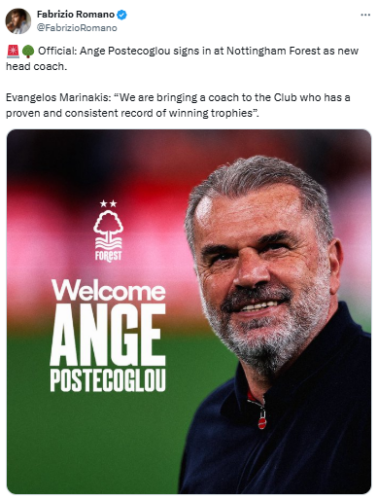Click the Fabrizio Romano display name
Viewport: 378px width, 500px height.
tap(76, 15)
